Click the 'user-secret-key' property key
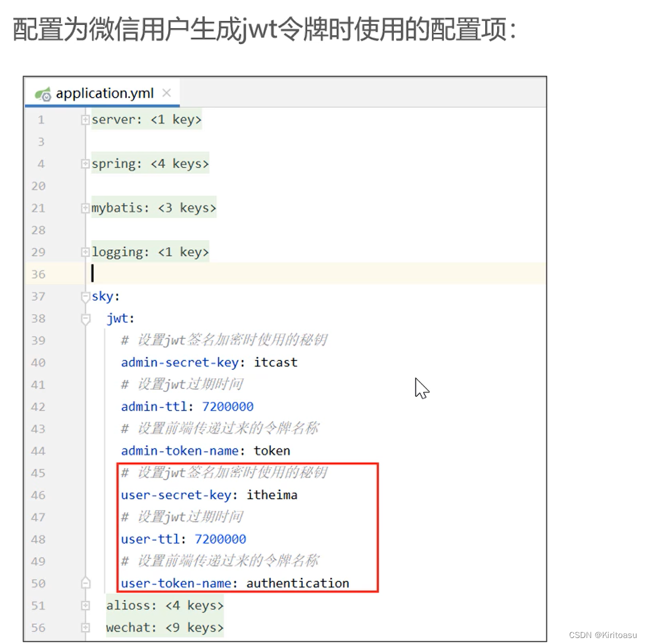Screen dimensions: 646x644 click(x=176, y=495)
